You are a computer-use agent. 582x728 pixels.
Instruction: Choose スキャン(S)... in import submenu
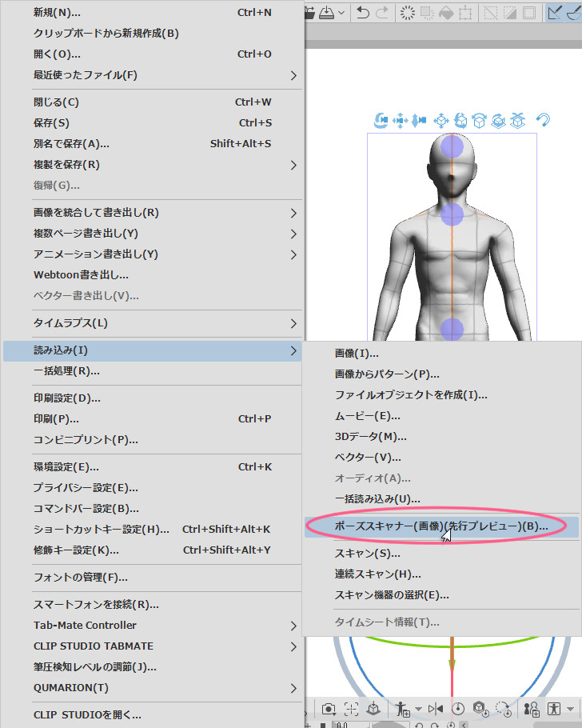[x=441, y=554]
